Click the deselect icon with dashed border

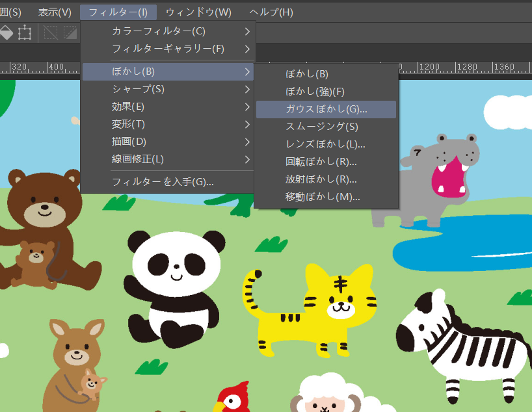point(51,32)
